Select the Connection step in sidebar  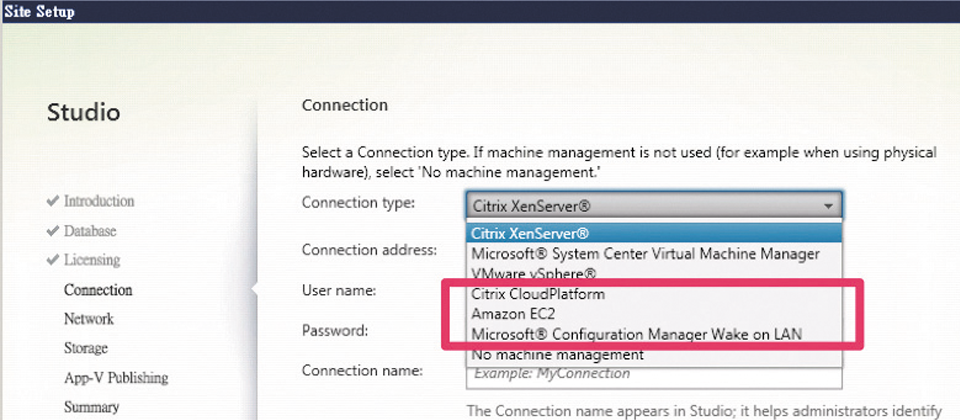click(x=98, y=290)
